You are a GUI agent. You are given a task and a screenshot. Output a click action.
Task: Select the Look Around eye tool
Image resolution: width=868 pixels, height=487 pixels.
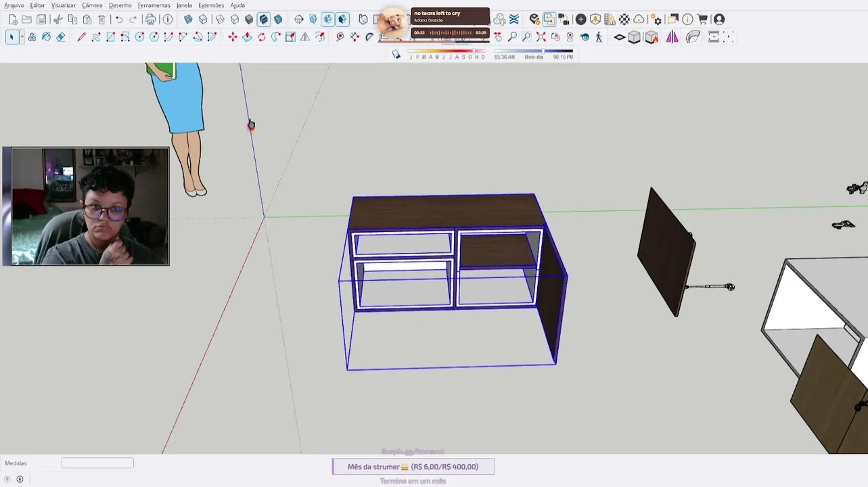585,37
